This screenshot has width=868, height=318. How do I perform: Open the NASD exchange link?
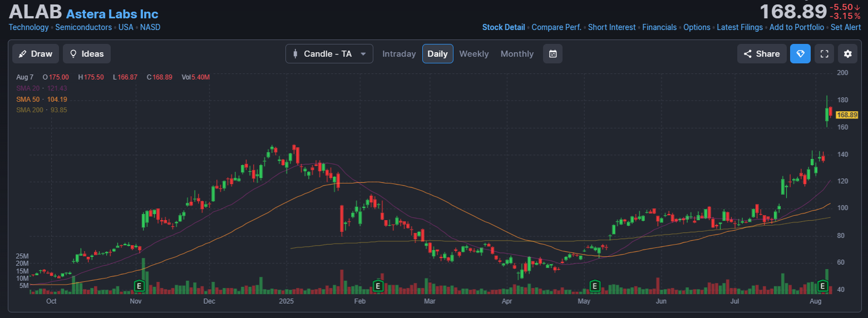pos(150,27)
